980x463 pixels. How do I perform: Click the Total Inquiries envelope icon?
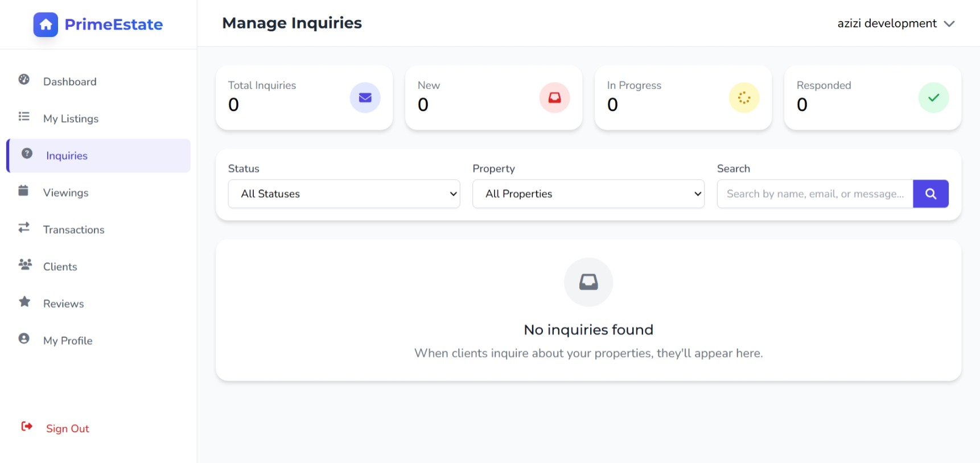click(365, 98)
